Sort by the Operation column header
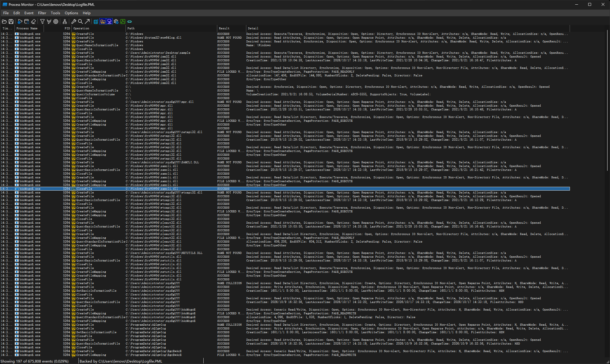This screenshot has width=610, height=364. coord(99,28)
